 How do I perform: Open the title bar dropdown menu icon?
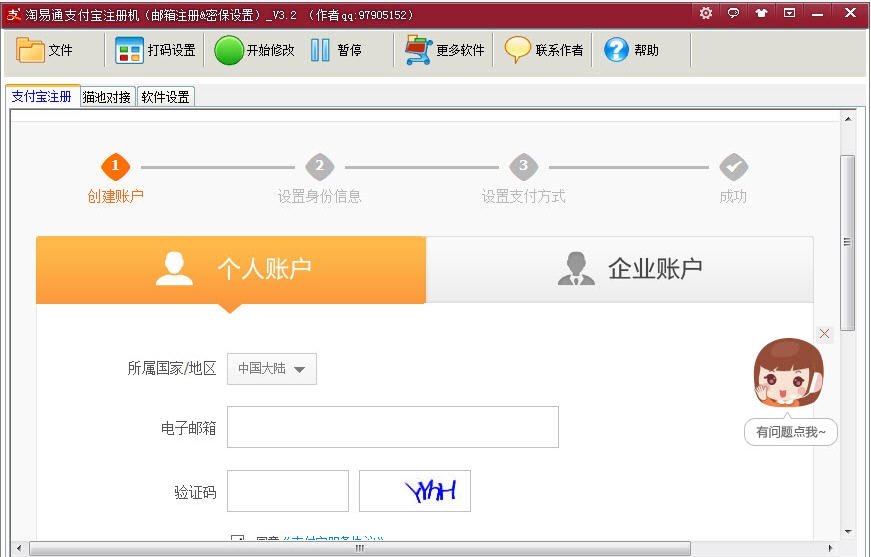pyautogui.click(x=789, y=13)
